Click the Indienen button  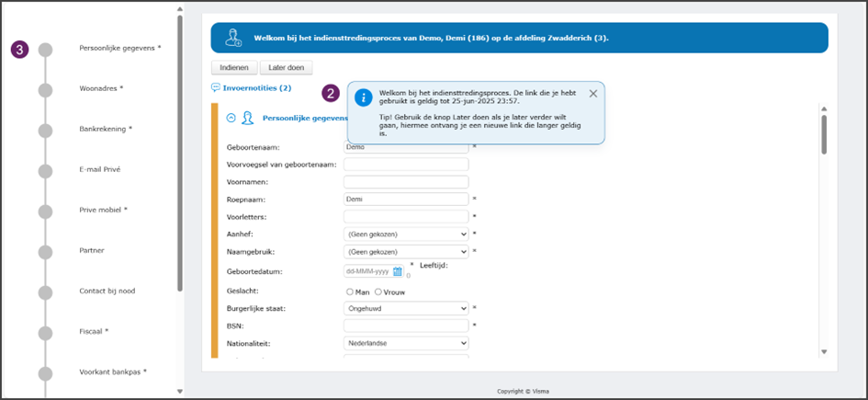click(235, 68)
